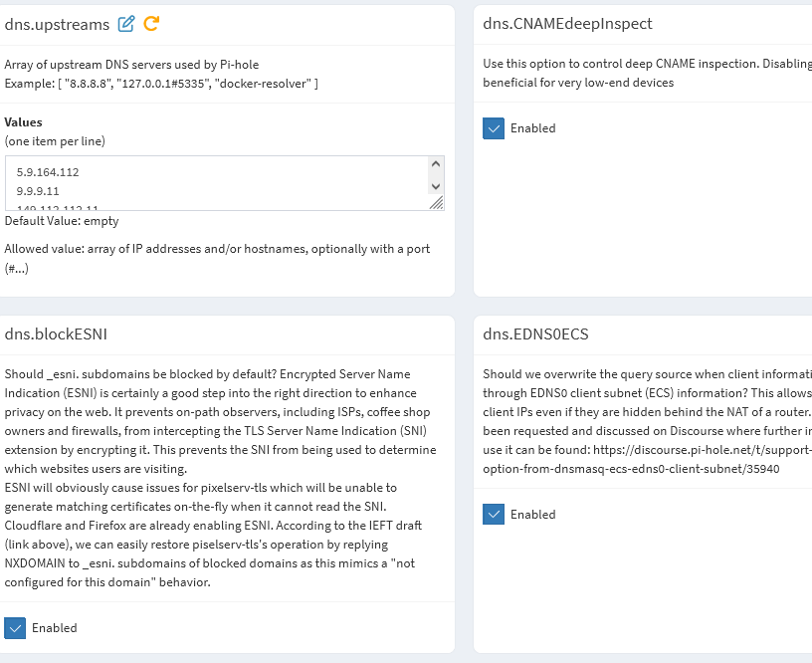Click the 5.9.164.112 line in Values
This screenshot has width=812, height=663.
coord(48,172)
